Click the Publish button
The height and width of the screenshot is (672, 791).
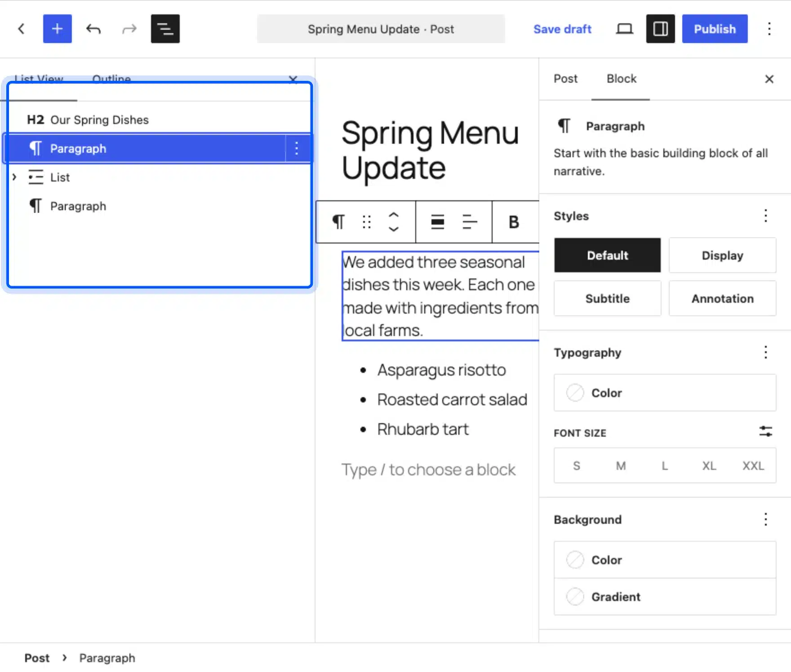[x=715, y=29]
